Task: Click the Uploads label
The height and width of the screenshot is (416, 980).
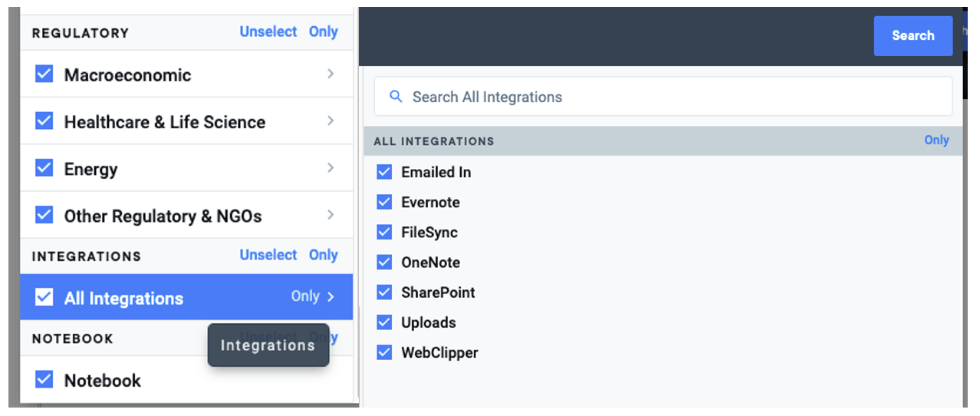Action: coord(429,323)
